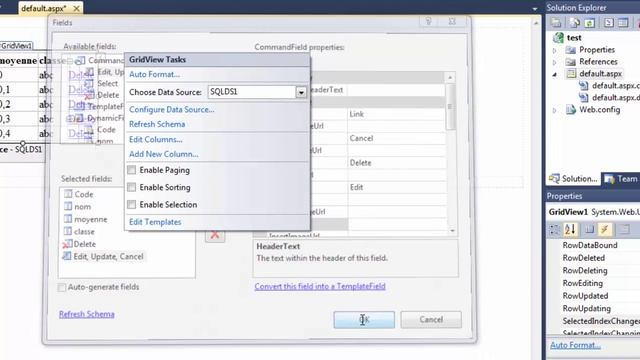This screenshot has height=360, width=640.
Task: Expand Web.config node in Solution Explorer
Action: pyautogui.click(x=555, y=110)
